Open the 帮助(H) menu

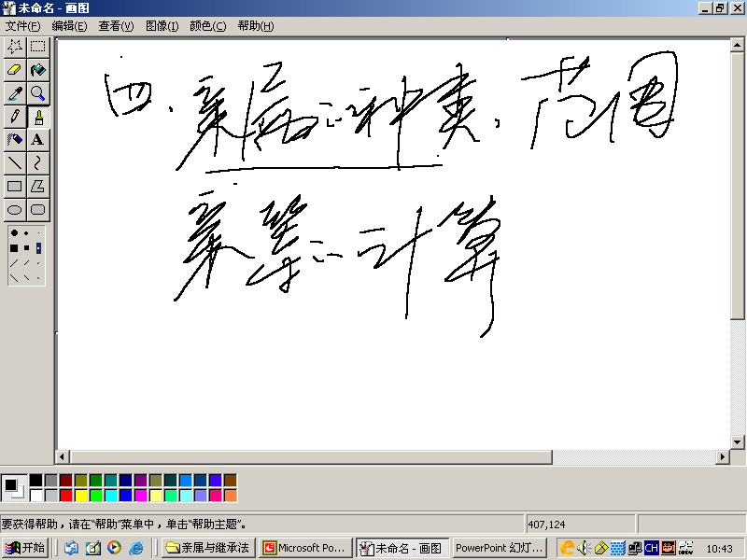tap(255, 26)
